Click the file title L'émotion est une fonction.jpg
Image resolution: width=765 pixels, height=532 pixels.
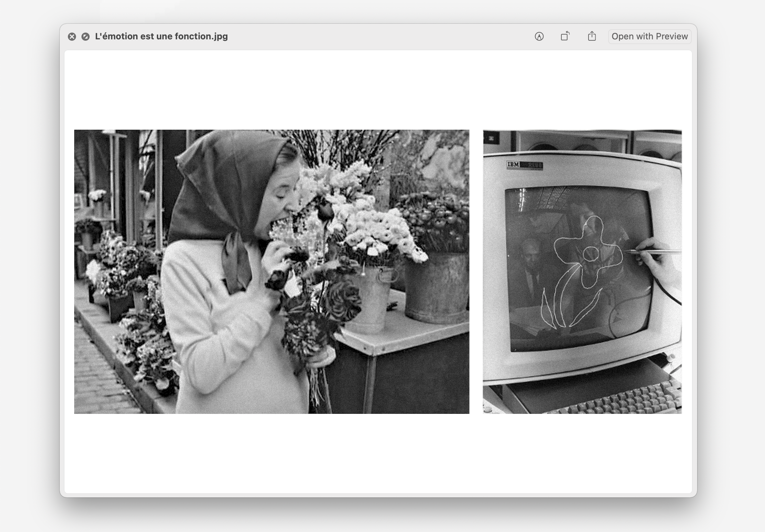(x=161, y=36)
